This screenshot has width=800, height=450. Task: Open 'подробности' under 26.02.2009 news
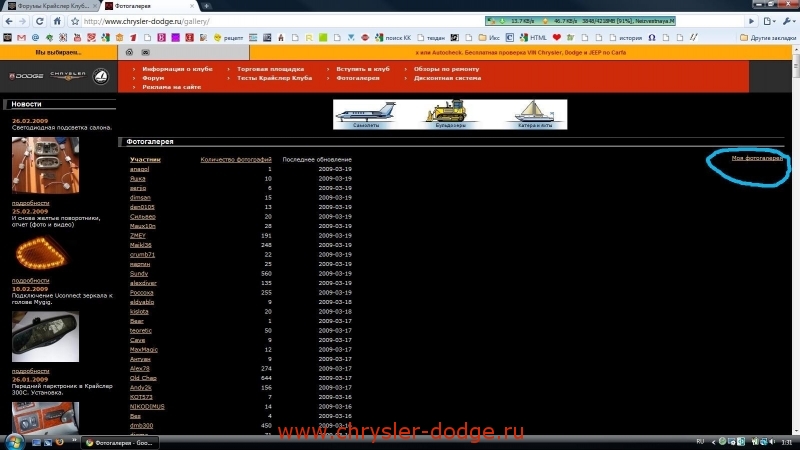click(31, 203)
